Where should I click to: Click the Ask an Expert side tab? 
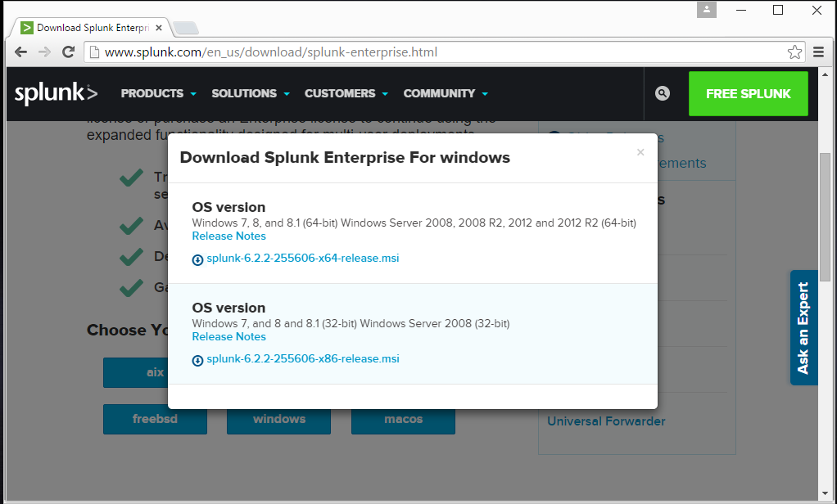[804, 327]
